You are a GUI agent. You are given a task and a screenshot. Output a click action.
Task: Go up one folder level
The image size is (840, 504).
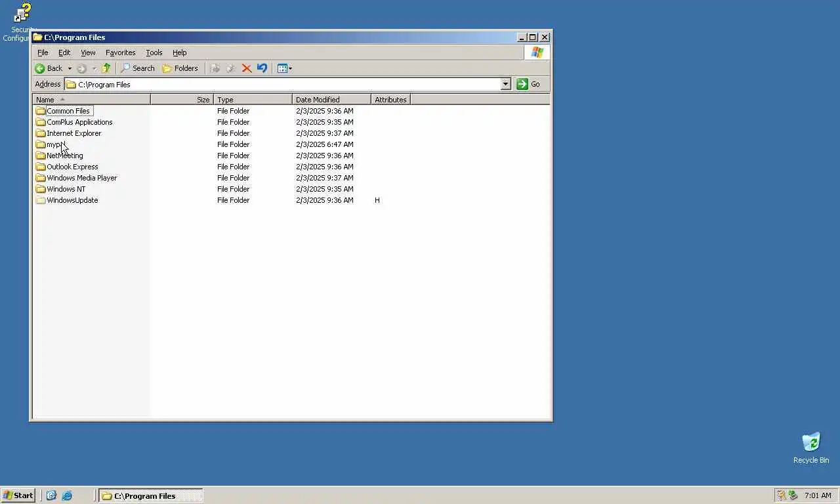point(106,68)
